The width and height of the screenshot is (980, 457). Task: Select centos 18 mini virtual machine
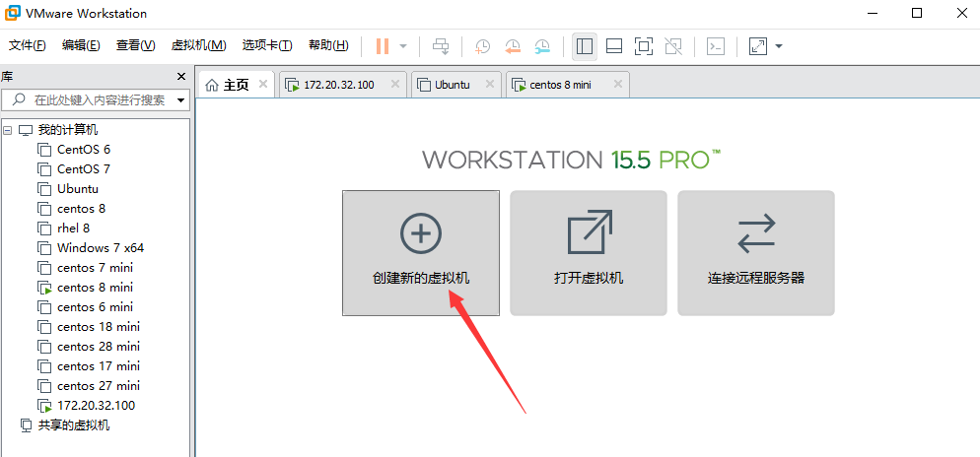tap(99, 327)
